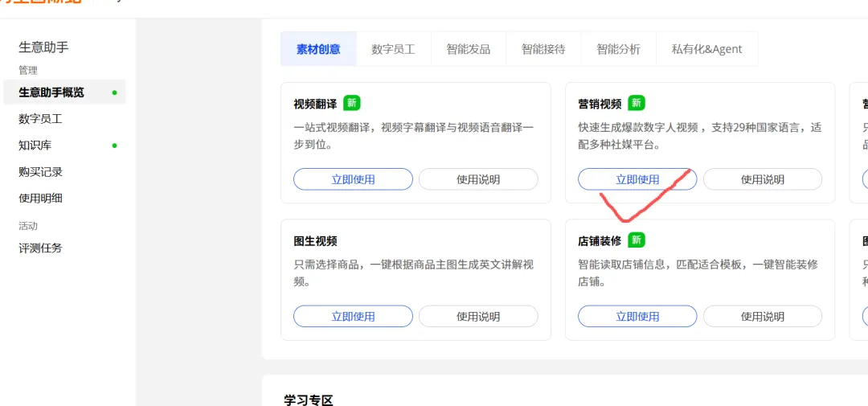The height and width of the screenshot is (406, 868).
Task: Click the 店铺装修 card title
Action: click(x=600, y=241)
